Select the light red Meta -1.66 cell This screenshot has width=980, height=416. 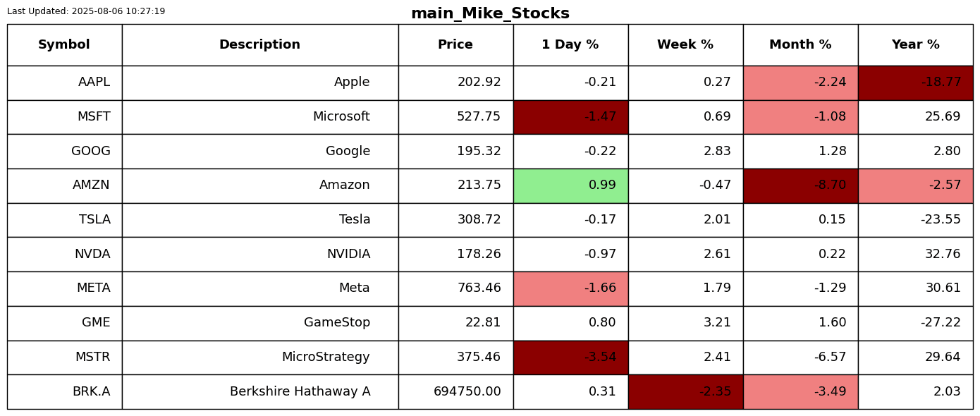click(570, 288)
